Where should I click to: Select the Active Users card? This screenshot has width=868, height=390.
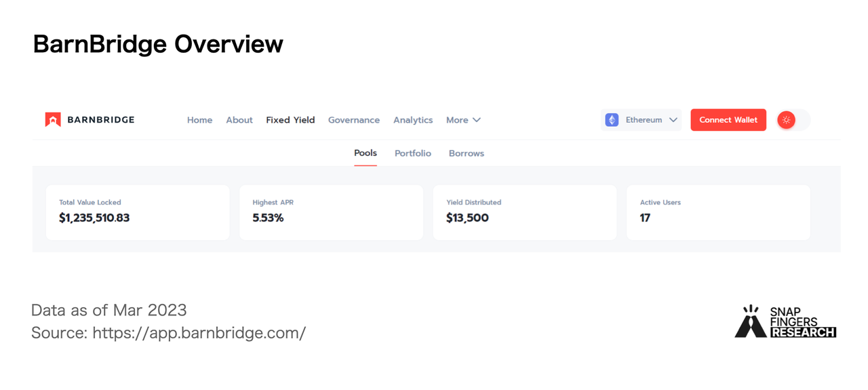click(718, 212)
